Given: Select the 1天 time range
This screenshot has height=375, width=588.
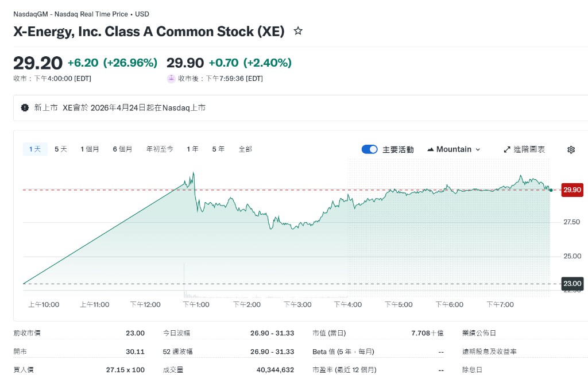Looking at the screenshot, I should pyautogui.click(x=35, y=149).
